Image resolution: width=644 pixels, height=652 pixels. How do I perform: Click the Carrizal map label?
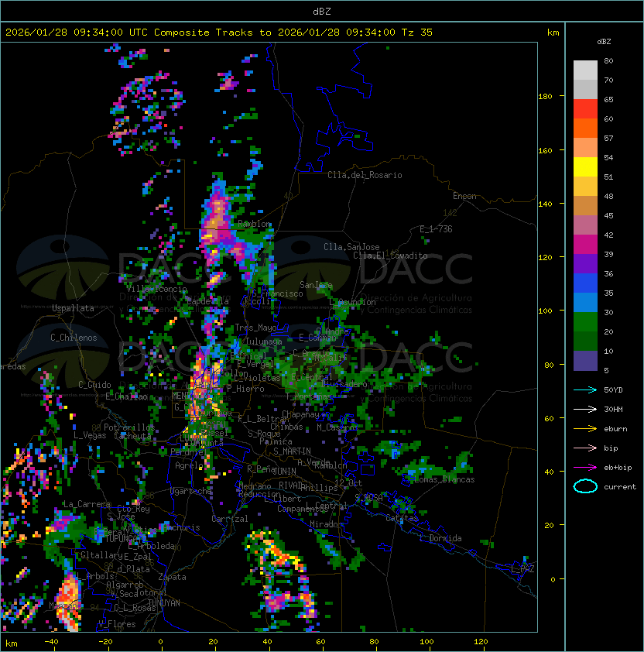[229, 519]
